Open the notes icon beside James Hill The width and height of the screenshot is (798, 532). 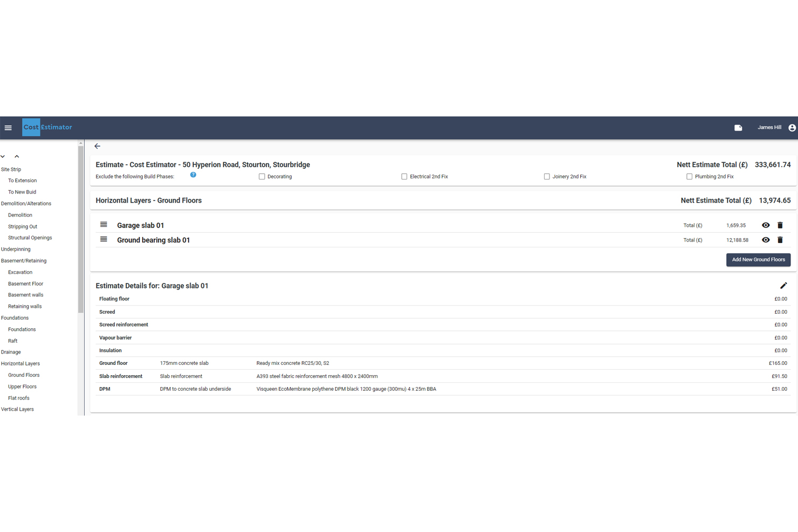[x=738, y=128]
